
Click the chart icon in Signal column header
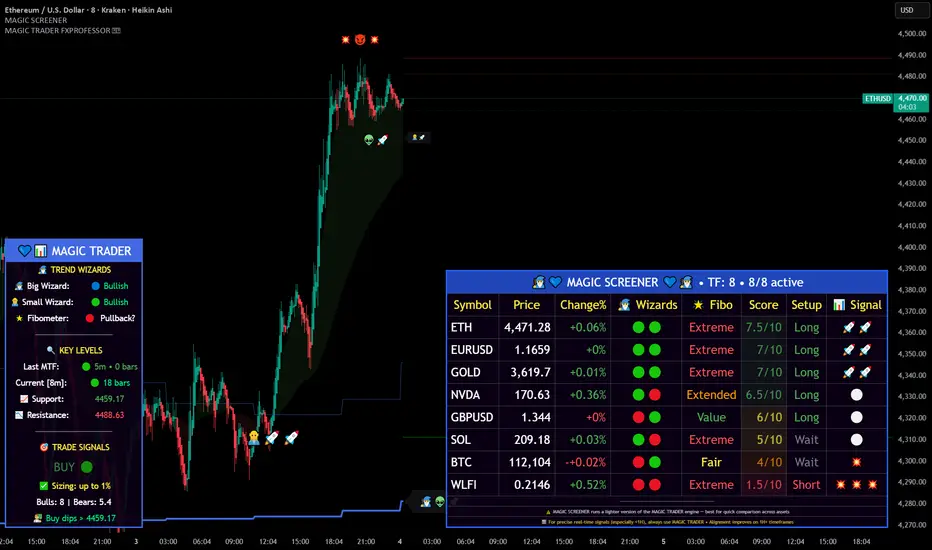[839, 305]
